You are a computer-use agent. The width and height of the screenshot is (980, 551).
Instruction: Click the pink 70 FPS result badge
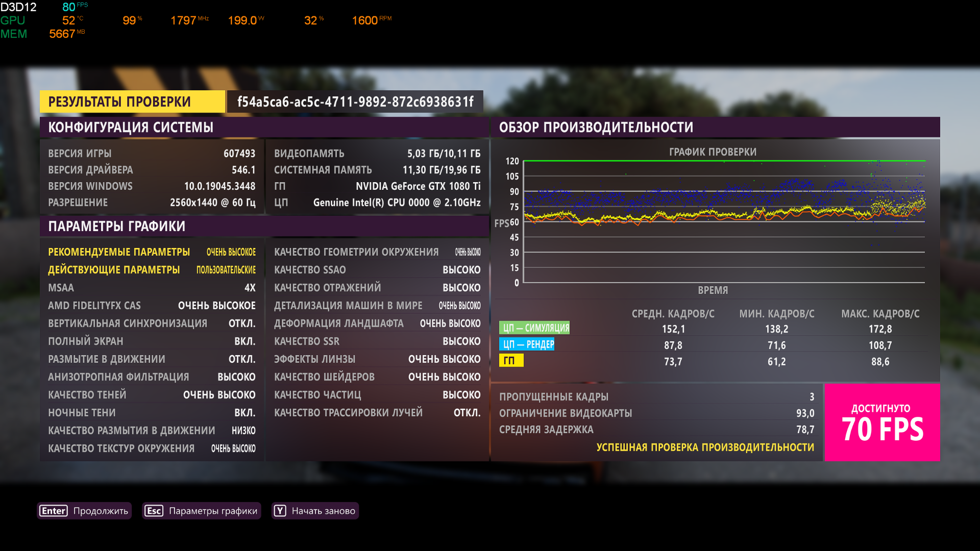(x=881, y=422)
